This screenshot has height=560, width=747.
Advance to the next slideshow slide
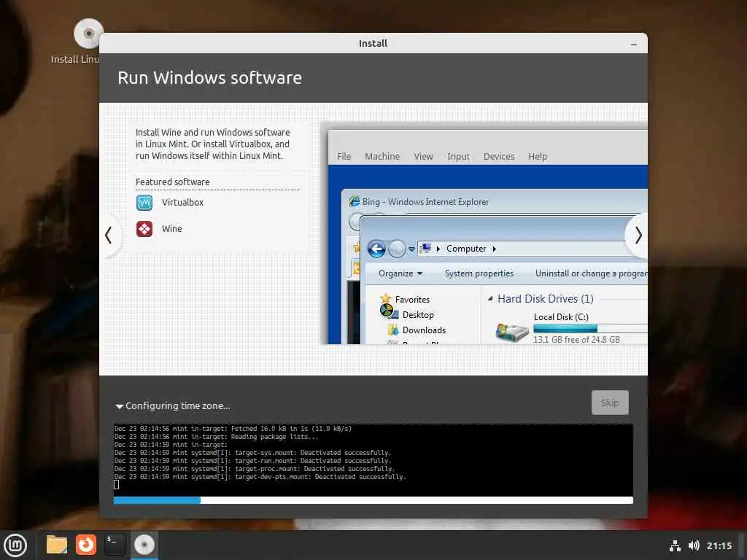tap(638, 236)
